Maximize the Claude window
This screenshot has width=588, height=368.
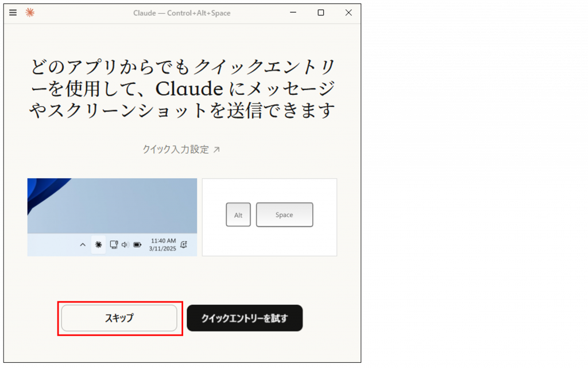321,13
